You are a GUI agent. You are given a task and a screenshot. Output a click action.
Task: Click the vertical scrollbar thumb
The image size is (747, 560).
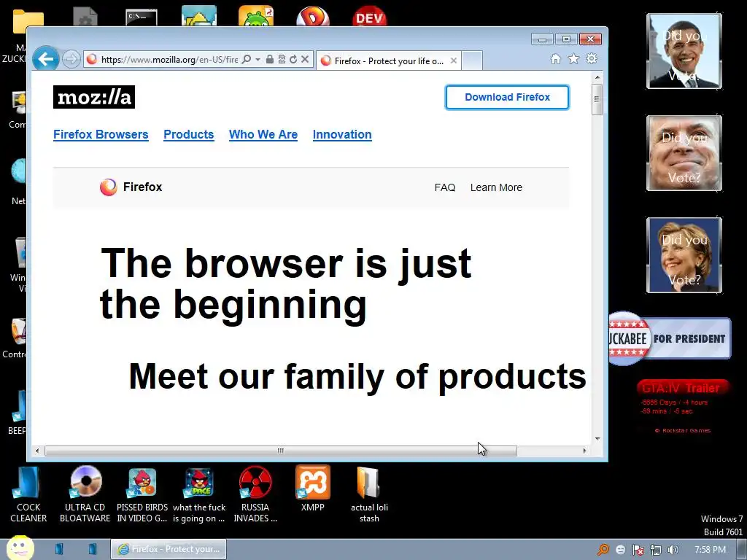(597, 99)
